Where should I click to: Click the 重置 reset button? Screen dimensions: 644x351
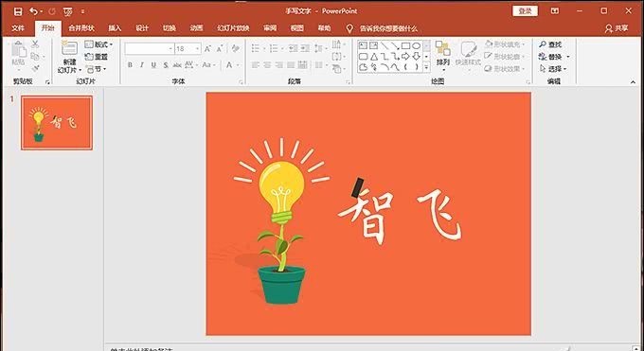pyautogui.click(x=97, y=57)
